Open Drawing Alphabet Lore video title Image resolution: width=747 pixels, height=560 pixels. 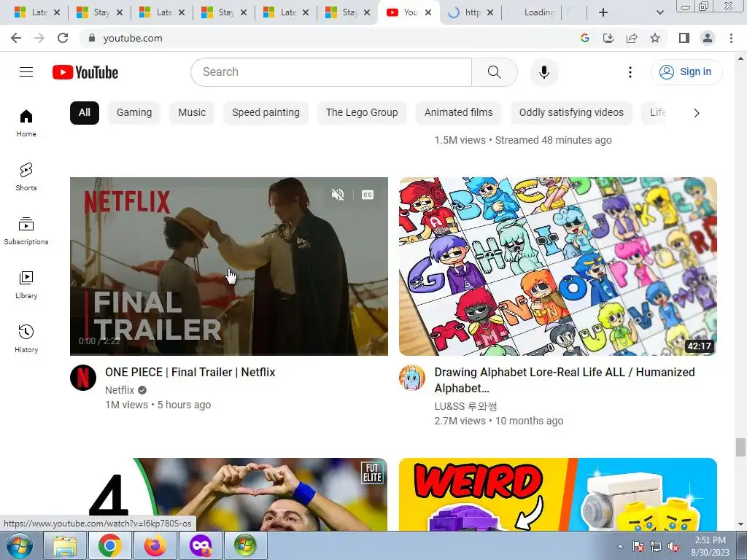point(565,380)
